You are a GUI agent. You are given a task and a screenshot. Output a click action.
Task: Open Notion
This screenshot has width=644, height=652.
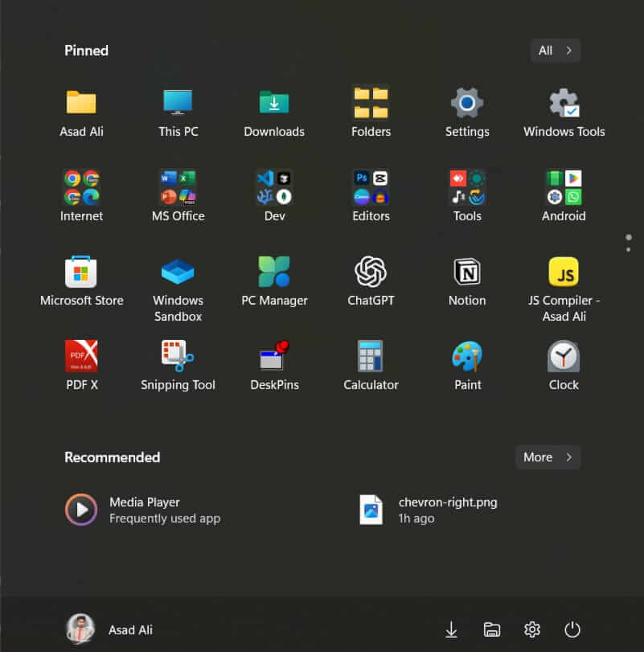coord(467,281)
